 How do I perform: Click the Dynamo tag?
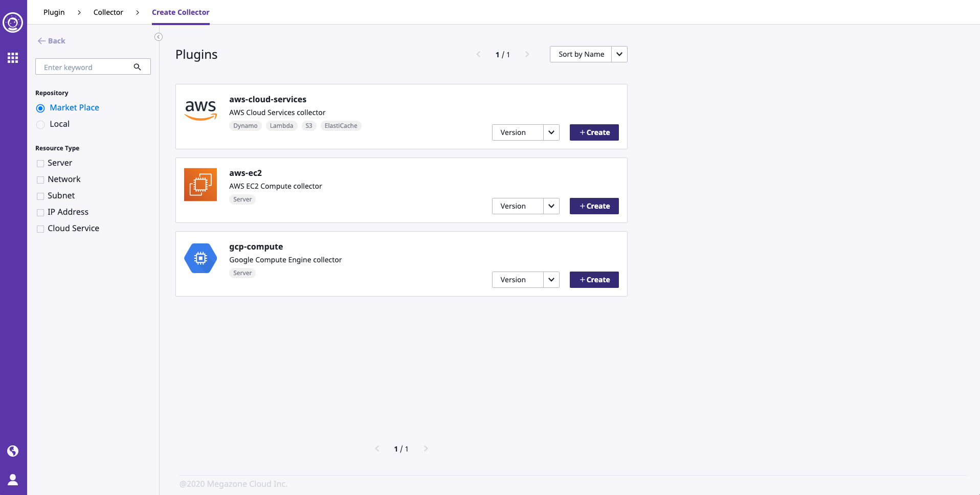click(245, 126)
